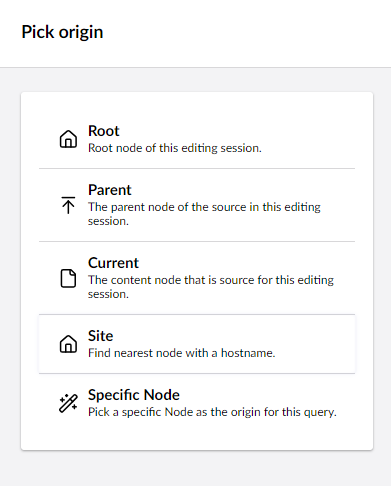Click the "Pick origin" heading
The height and width of the screenshot is (486, 391).
(x=62, y=32)
